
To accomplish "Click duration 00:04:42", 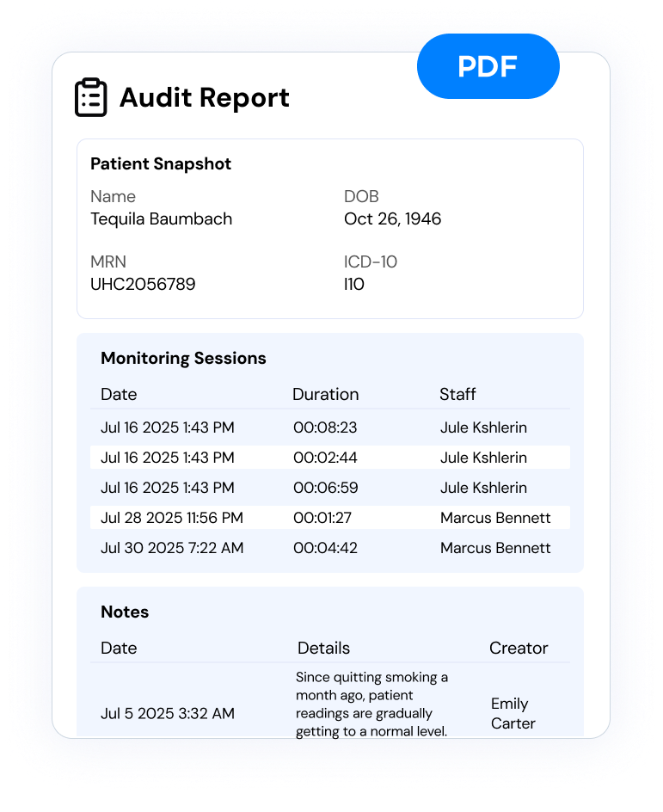I will [326, 547].
